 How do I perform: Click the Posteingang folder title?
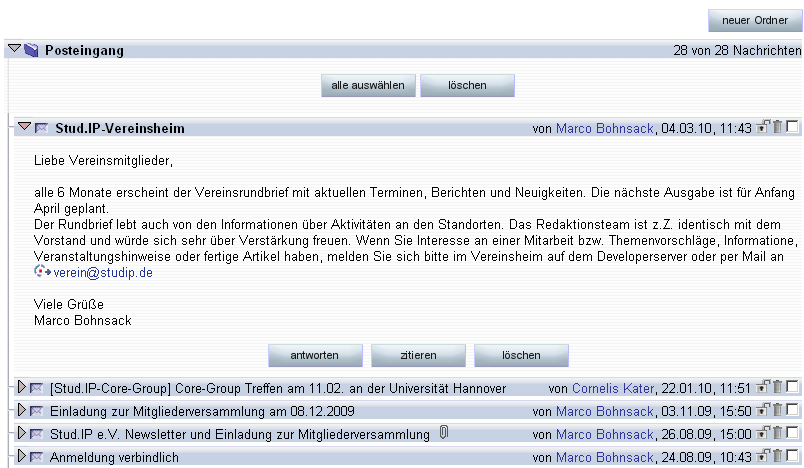click(x=85, y=51)
